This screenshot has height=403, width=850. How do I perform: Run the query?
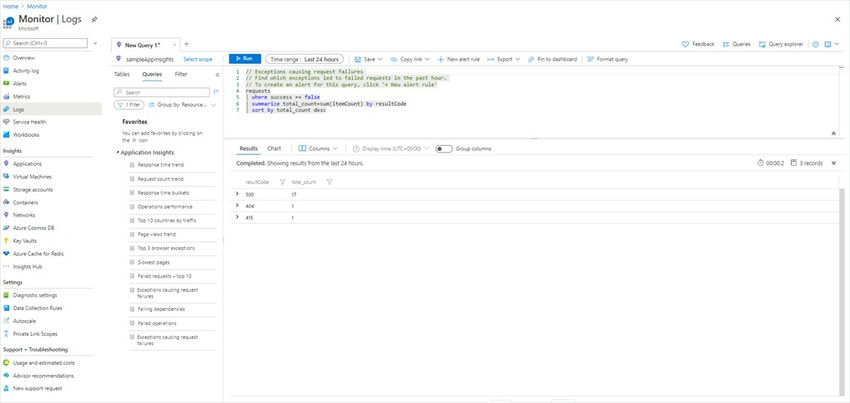pos(245,59)
